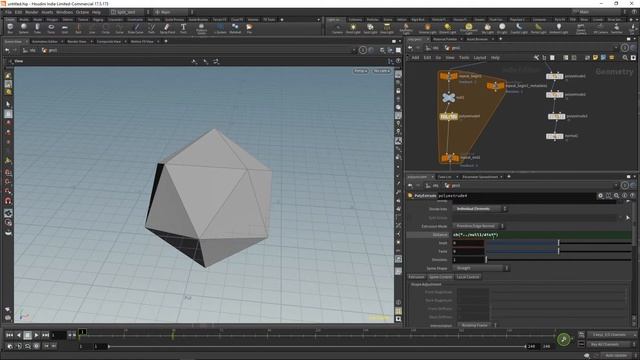
Task: Create a Sphere from the shelf
Action: (24, 28)
